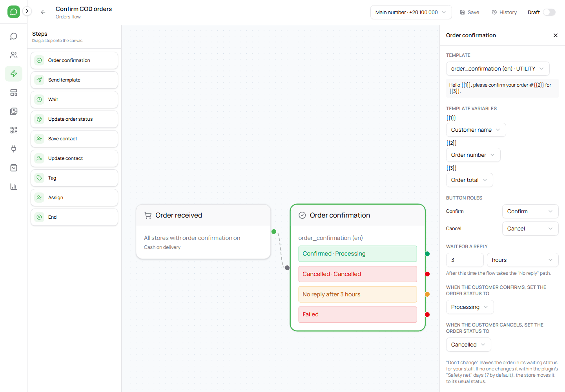Click the End step circle-x icon
The image size is (565, 392).
point(39,217)
